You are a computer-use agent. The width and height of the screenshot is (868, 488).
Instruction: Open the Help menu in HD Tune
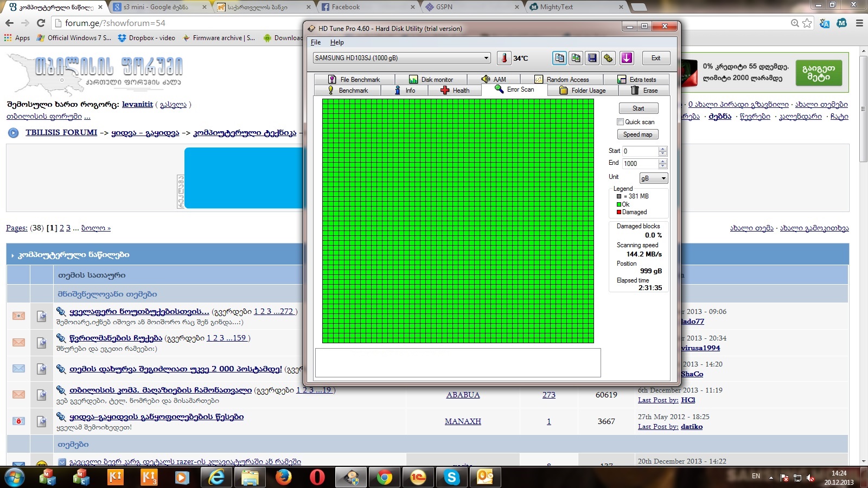point(337,42)
